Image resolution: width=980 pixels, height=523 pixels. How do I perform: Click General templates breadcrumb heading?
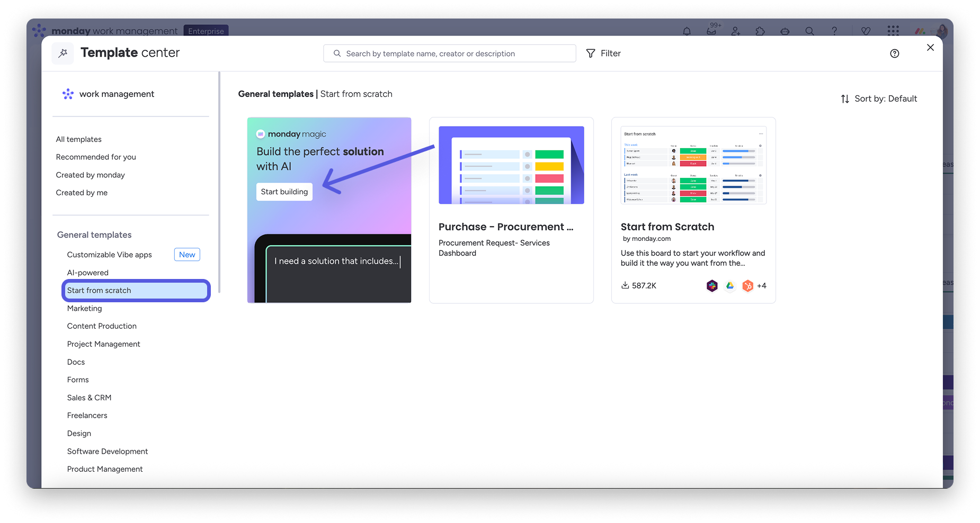coord(276,94)
